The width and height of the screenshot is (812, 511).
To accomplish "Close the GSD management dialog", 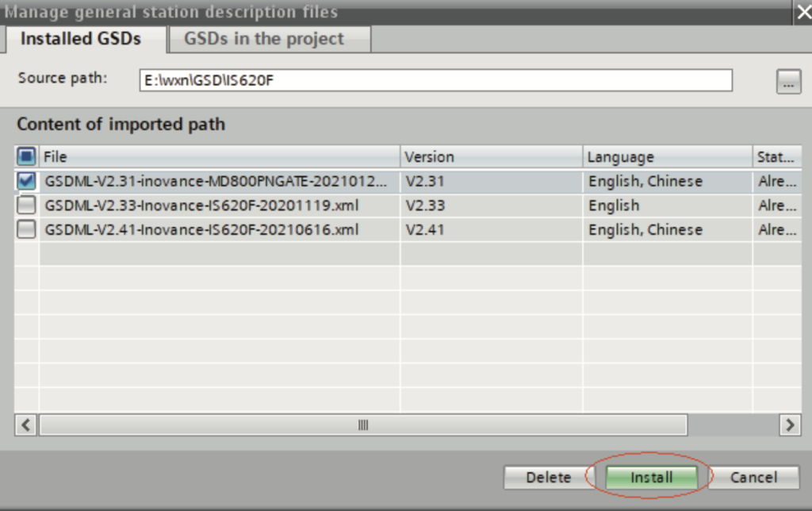I will point(802,12).
